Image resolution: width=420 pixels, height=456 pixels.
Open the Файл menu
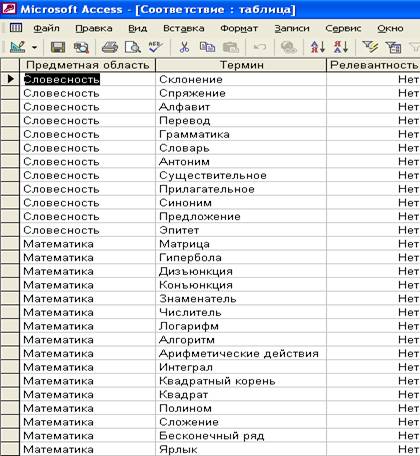point(46,29)
